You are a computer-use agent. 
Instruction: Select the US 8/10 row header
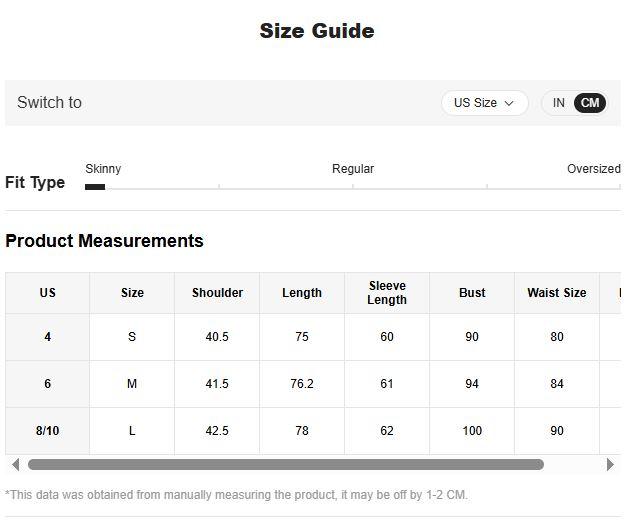click(47, 431)
